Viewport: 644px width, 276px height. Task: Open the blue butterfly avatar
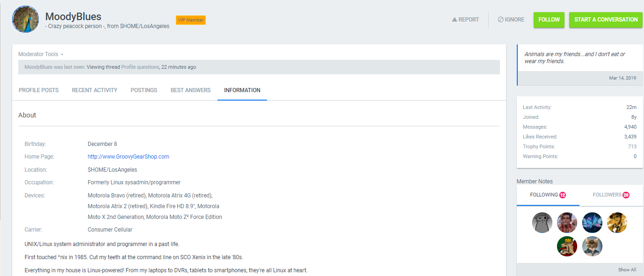pyautogui.click(x=592, y=223)
